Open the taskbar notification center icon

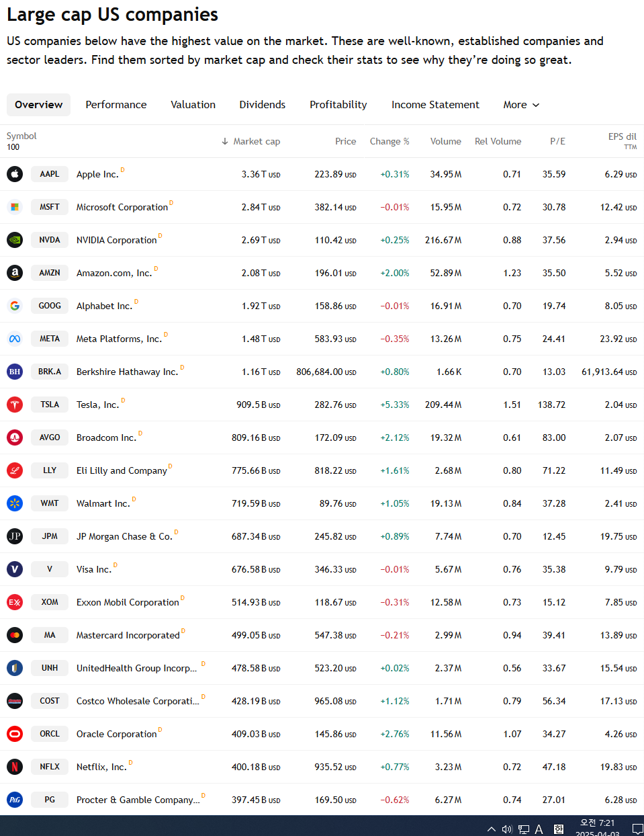coord(637,829)
